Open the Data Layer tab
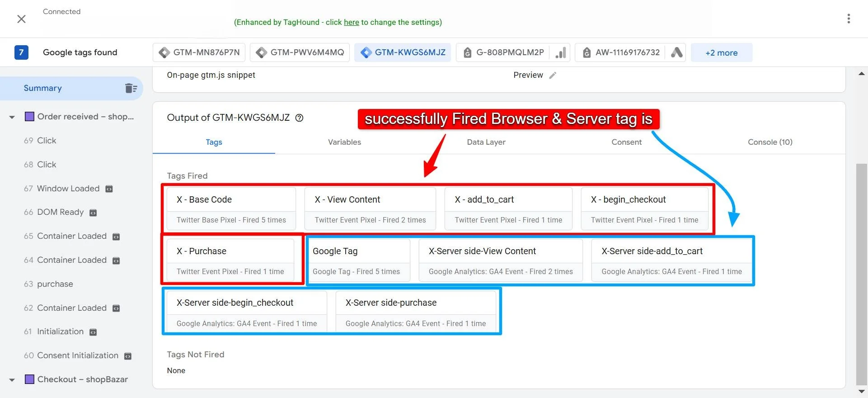Viewport: 868px width, 398px height. [x=486, y=142]
